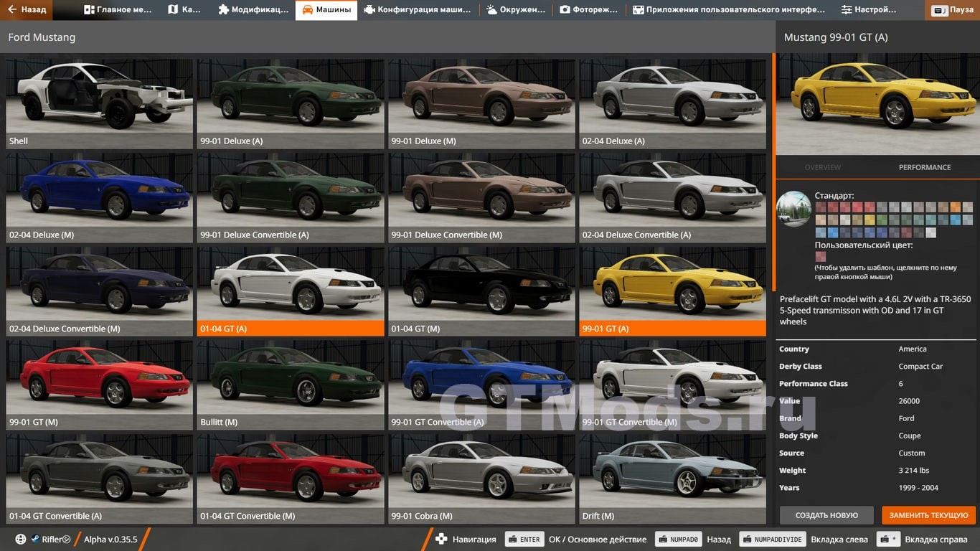
Task: Click the ЗАМЕНИТЬ ТЕКУЩУЮ button
Action: pos(928,515)
